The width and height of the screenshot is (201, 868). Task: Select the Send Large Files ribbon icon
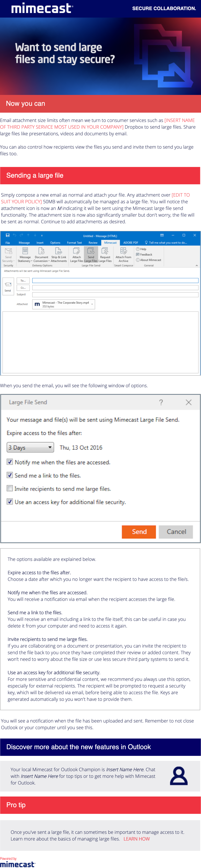[91, 255]
